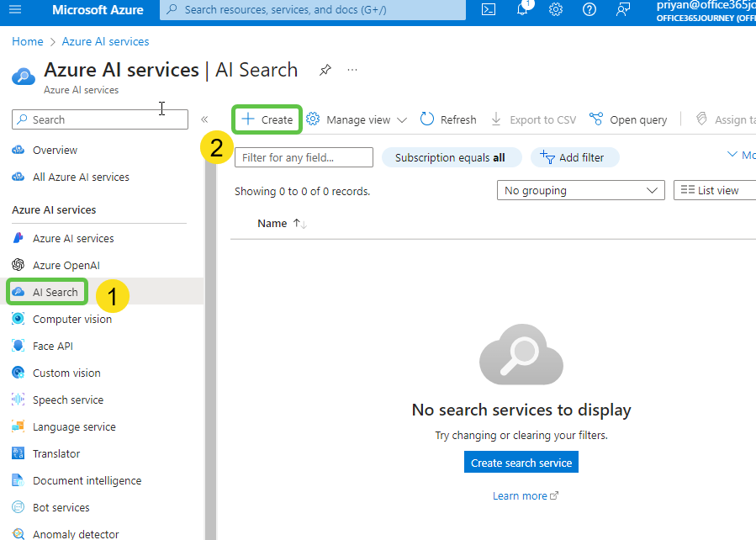Navigate to Home via breadcrumb

(27, 40)
